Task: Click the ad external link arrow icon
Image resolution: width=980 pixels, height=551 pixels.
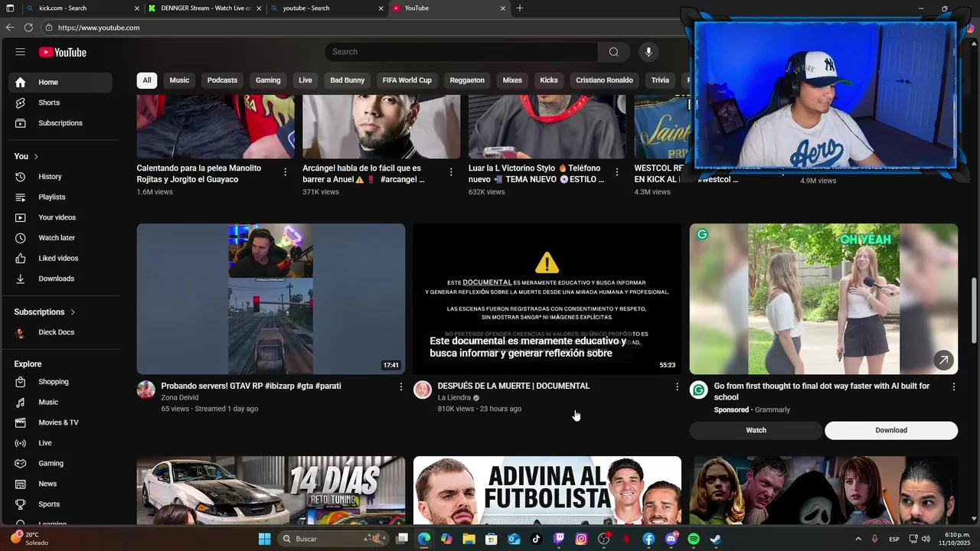Action: pyautogui.click(x=943, y=360)
